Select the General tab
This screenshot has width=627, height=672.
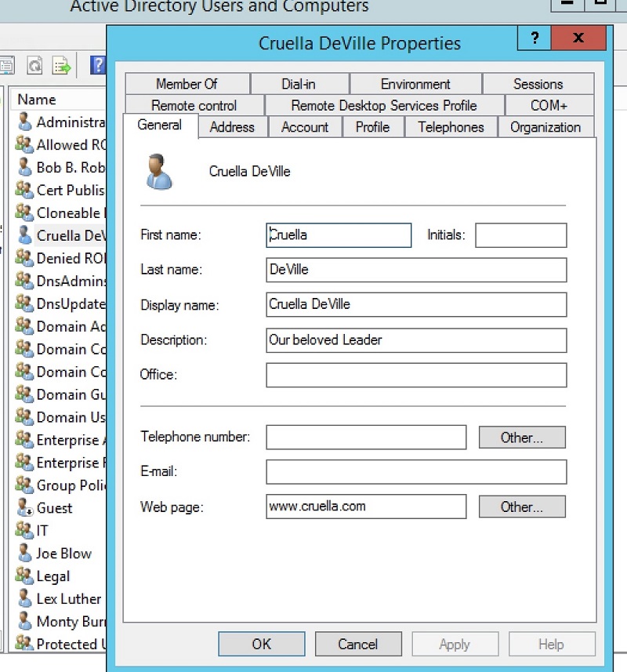[x=160, y=125]
